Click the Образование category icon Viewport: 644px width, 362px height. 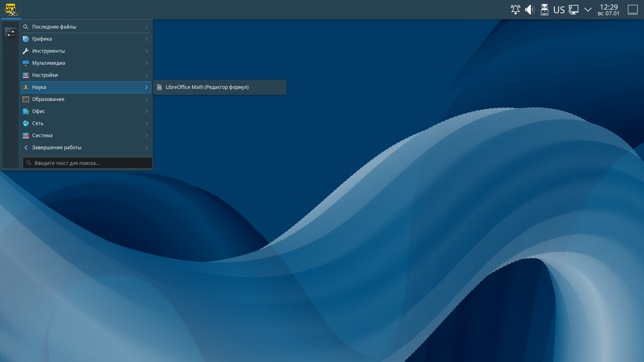pos(26,99)
